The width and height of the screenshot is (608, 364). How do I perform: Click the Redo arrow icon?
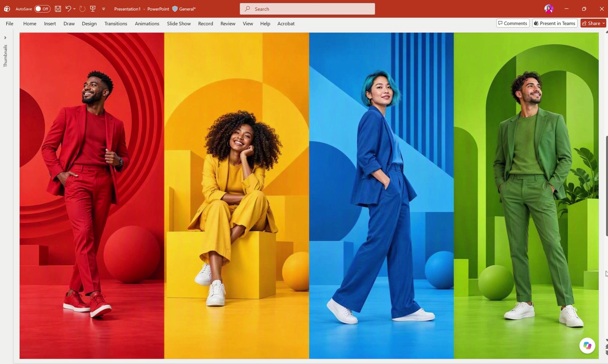coord(82,9)
